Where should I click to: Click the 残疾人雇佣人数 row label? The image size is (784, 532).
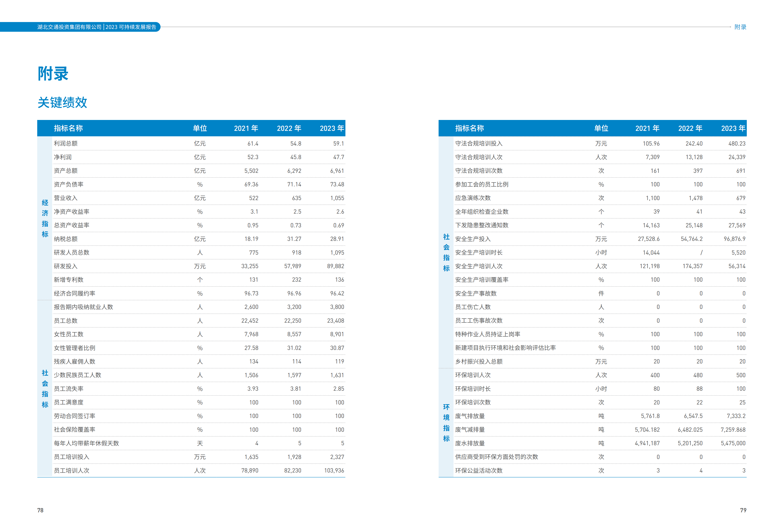[x=74, y=361]
